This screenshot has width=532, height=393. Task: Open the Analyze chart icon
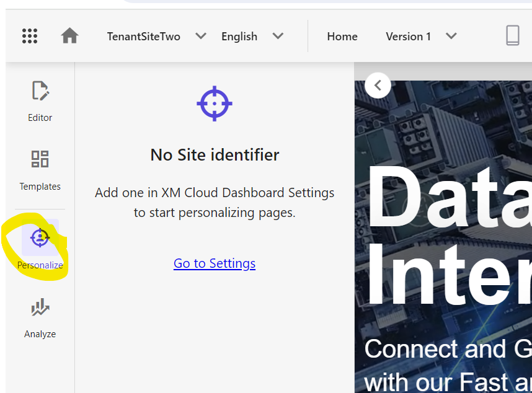[x=40, y=307]
